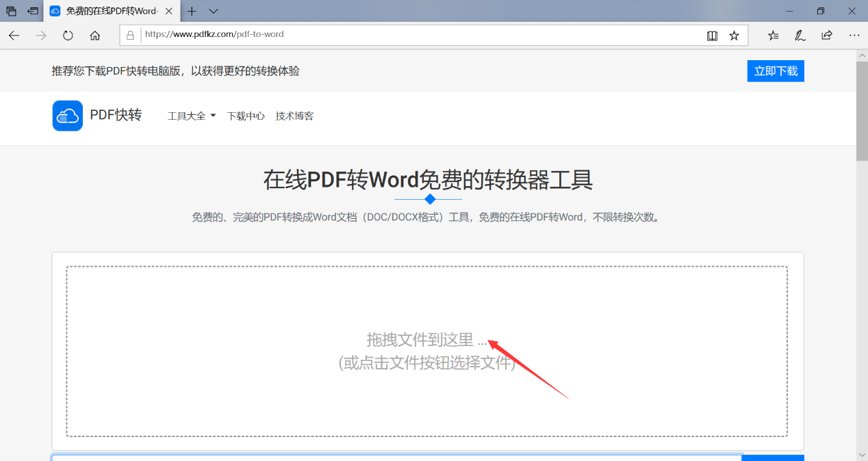Open reading view for this page
The width and height of the screenshot is (868, 461).
(x=712, y=35)
